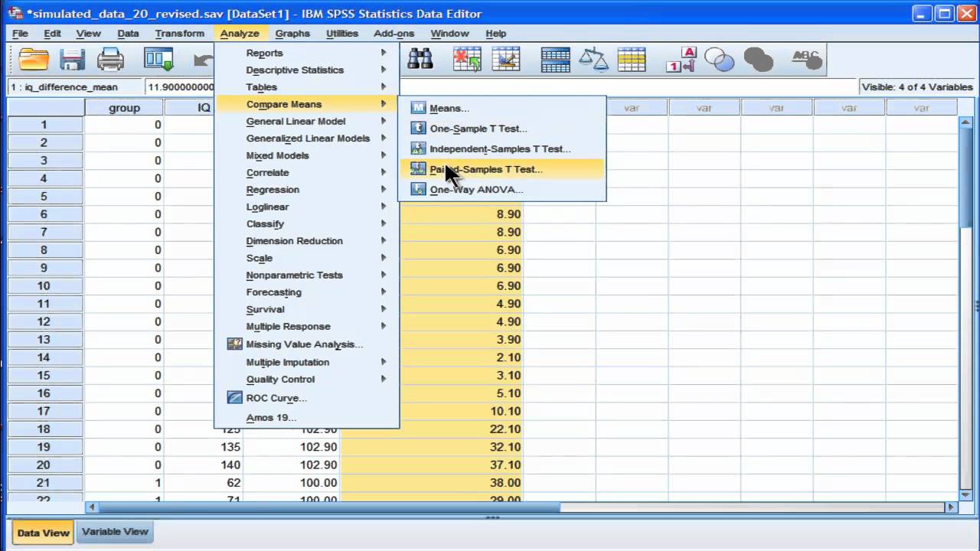
Task: Click the Weight Cases scale icon
Action: [x=593, y=59]
